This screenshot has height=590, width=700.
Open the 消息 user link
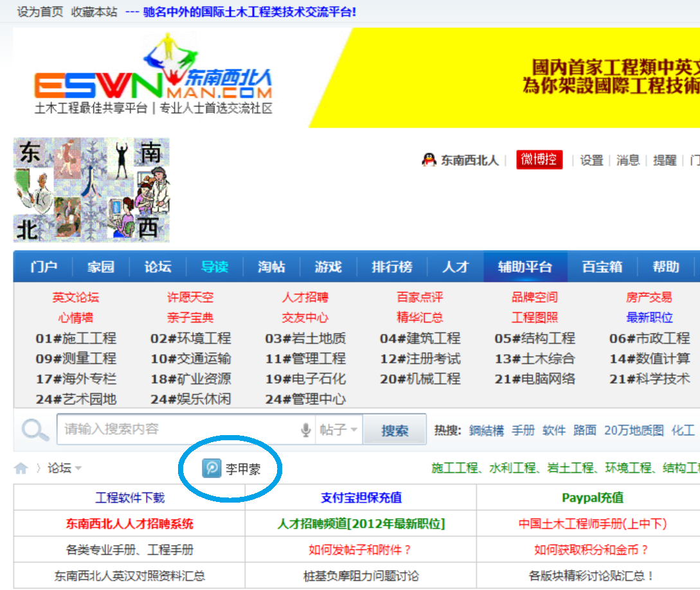628,160
